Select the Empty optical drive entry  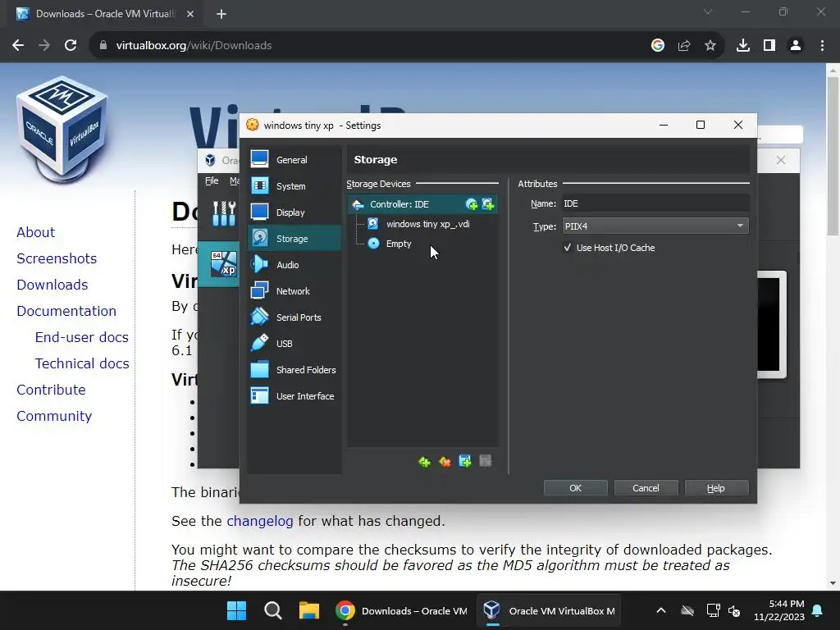click(399, 244)
